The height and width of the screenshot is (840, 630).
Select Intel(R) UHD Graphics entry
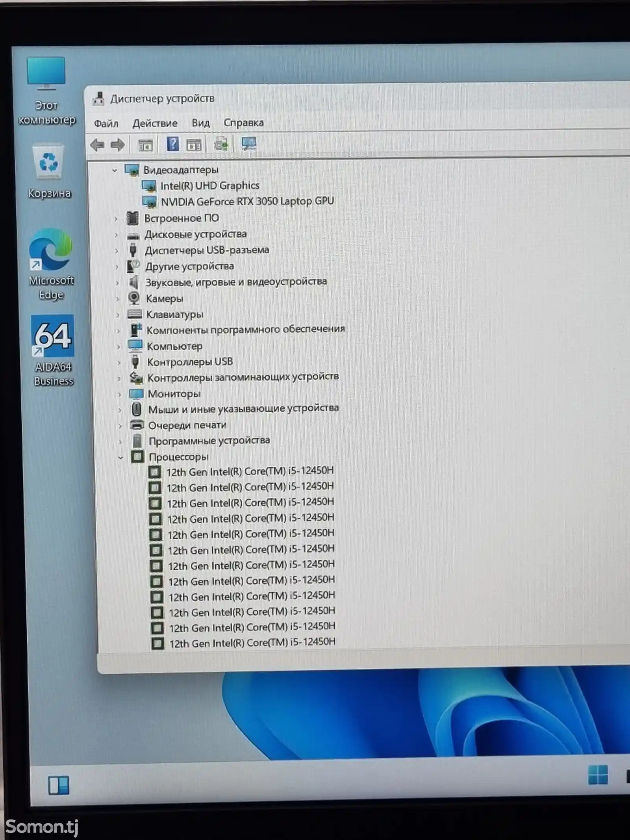pos(210,185)
